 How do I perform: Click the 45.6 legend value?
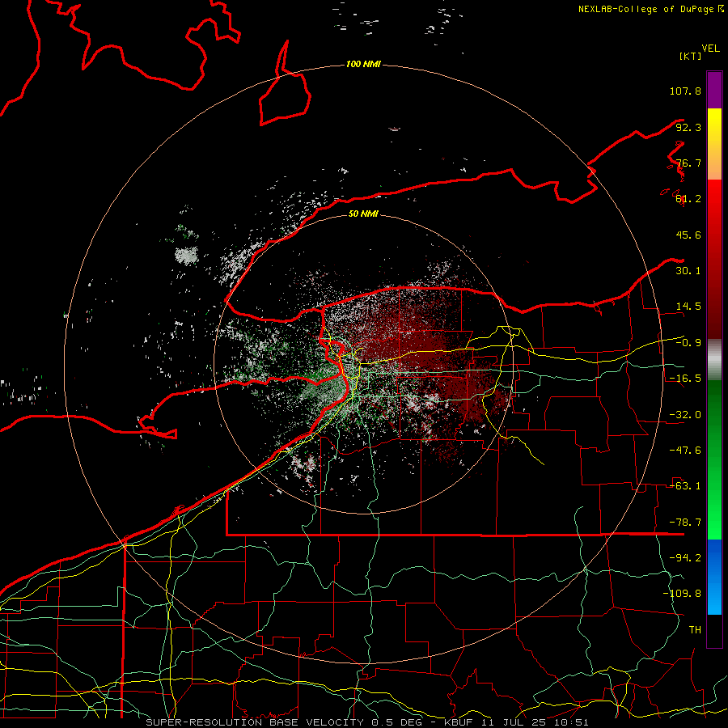[x=688, y=235]
